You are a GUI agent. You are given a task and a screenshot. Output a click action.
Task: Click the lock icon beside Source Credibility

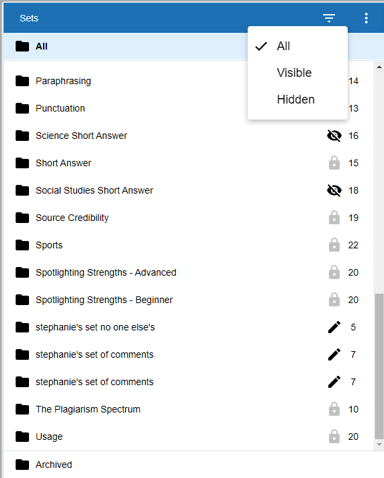[334, 218]
